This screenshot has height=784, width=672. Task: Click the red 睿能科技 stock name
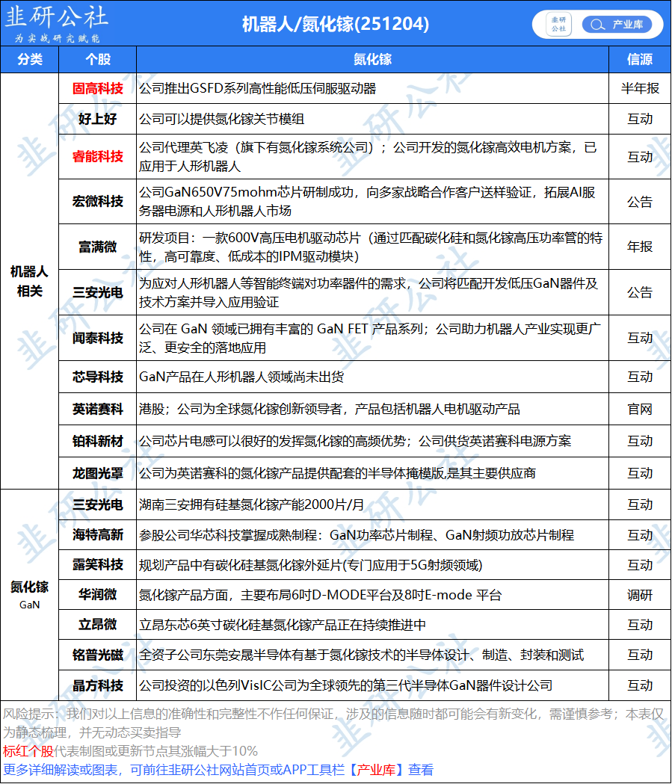point(97,156)
